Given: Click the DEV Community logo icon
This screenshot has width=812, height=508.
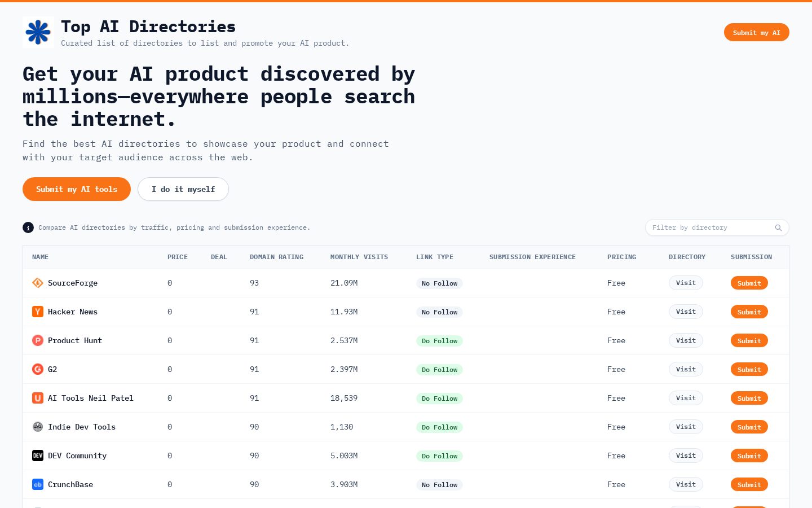Looking at the screenshot, I should pos(38,456).
